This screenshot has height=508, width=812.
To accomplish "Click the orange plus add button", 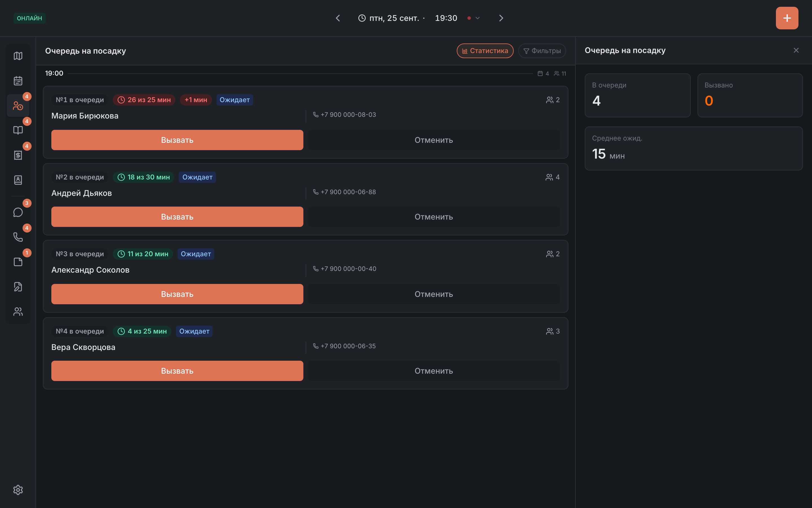I will 787,18.
